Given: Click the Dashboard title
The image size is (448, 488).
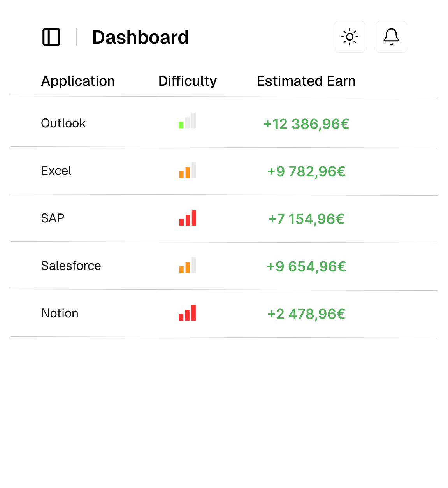Looking at the screenshot, I should click(140, 37).
